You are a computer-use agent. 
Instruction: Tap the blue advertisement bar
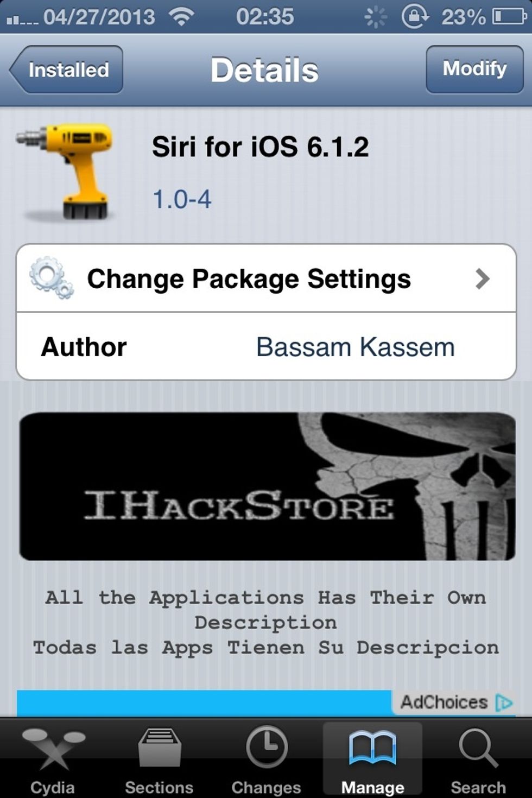204,703
